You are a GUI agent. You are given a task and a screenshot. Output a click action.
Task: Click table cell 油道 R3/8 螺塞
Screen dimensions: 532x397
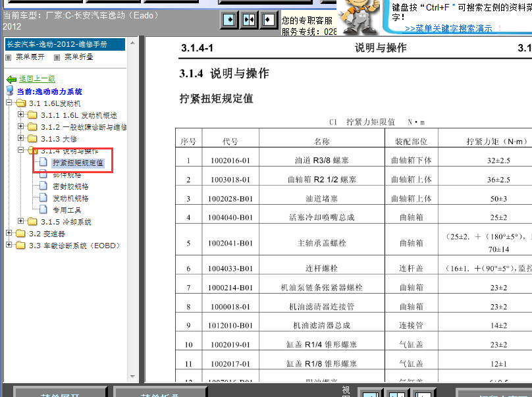322,161
